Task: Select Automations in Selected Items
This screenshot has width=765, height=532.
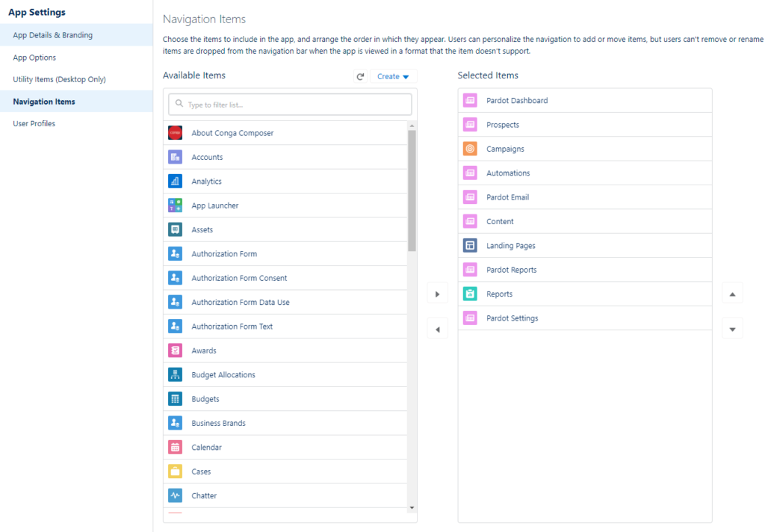Action: pos(585,173)
